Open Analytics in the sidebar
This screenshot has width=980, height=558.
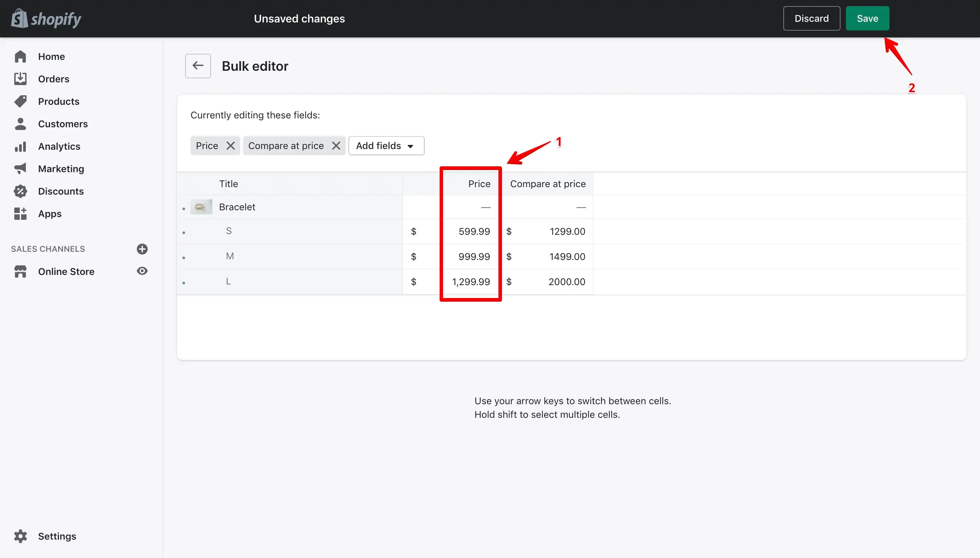pyautogui.click(x=59, y=146)
